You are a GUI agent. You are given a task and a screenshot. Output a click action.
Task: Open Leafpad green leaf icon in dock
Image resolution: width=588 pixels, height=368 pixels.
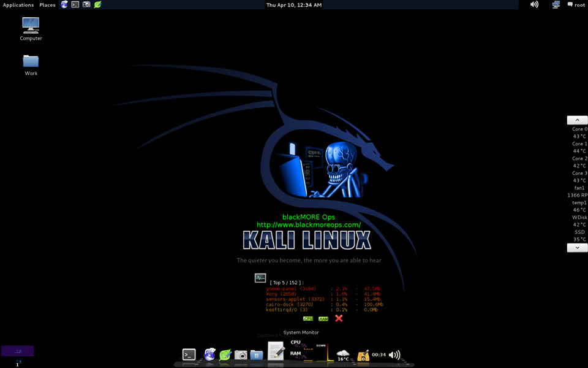coord(225,355)
